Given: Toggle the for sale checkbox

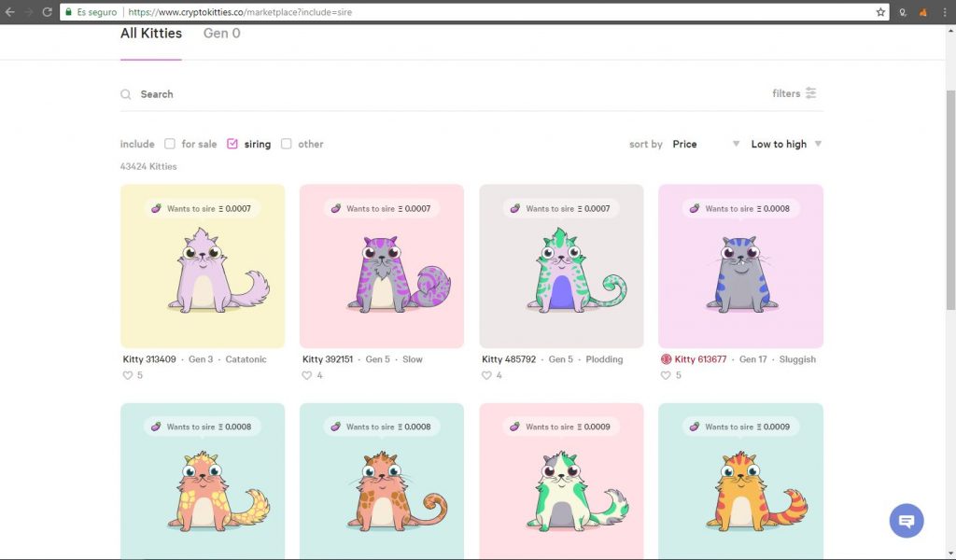Looking at the screenshot, I should (170, 144).
